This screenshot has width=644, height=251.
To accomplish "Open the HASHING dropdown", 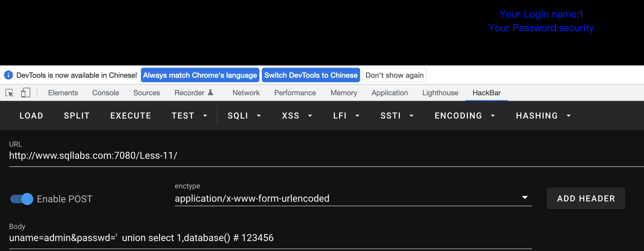I will [x=543, y=116].
